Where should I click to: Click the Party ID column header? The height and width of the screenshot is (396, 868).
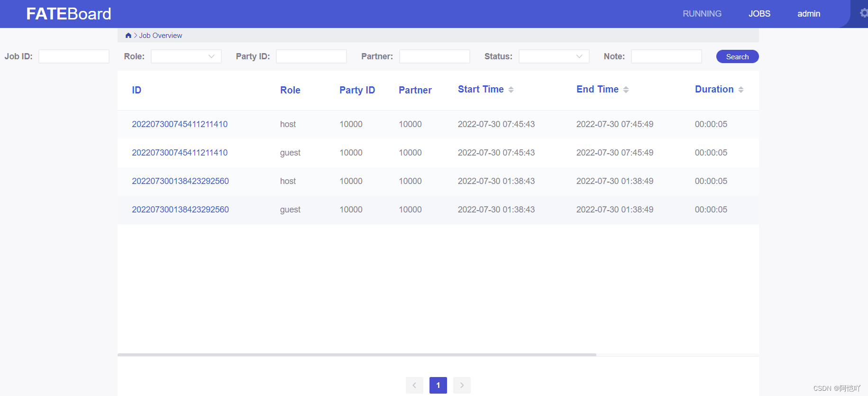(357, 90)
